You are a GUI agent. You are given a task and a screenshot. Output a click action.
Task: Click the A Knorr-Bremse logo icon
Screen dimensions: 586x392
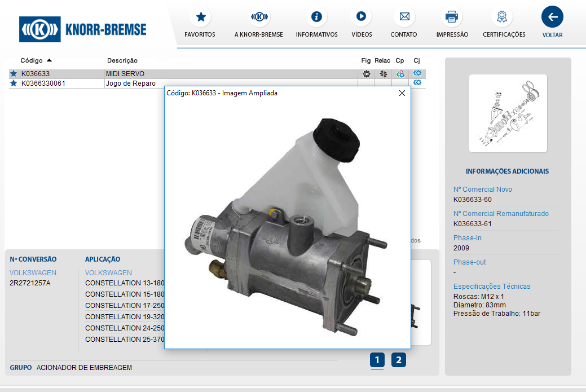(x=259, y=17)
